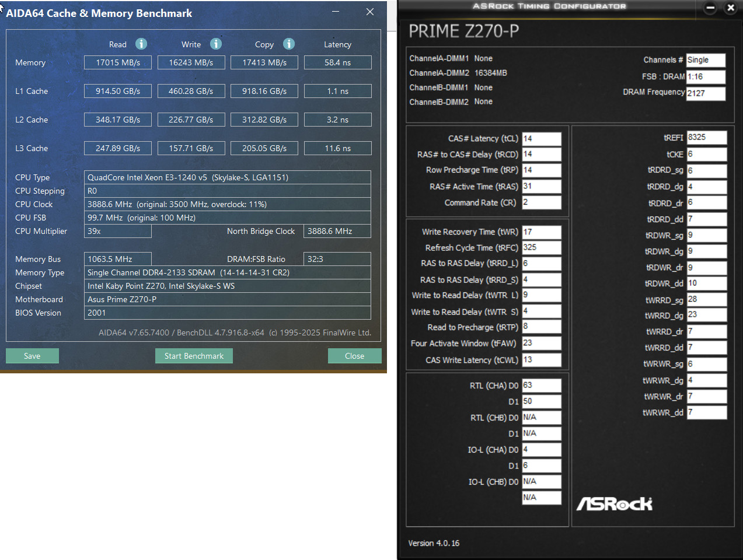Click the Memory Read value 17015 MB/s
The width and height of the screenshot is (743, 560).
point(118,62)
